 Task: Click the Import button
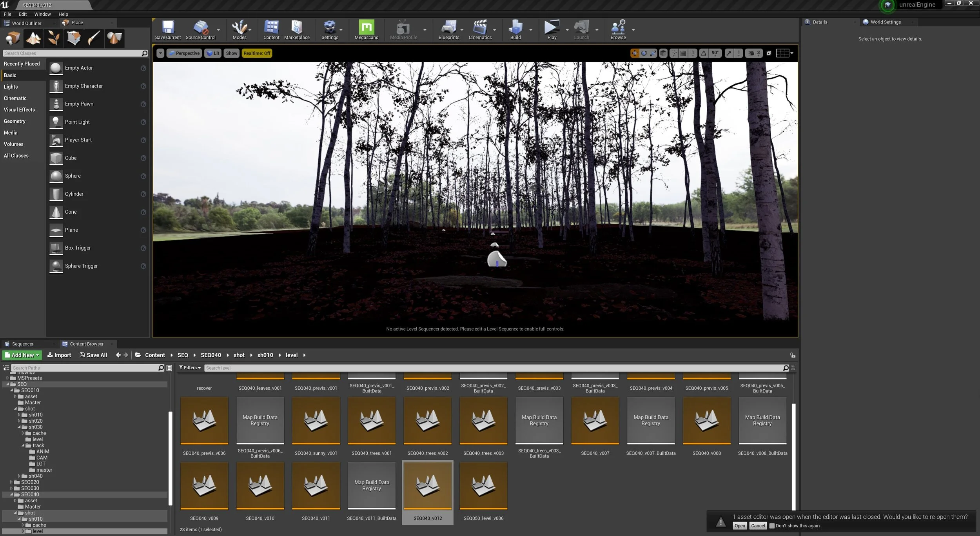coord(59,355)
